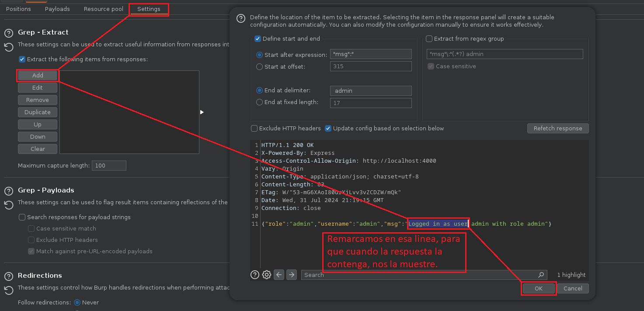644x311 pixels.
Task: Toggle Define start and end checkbox
Action: (x=258, y=39)
